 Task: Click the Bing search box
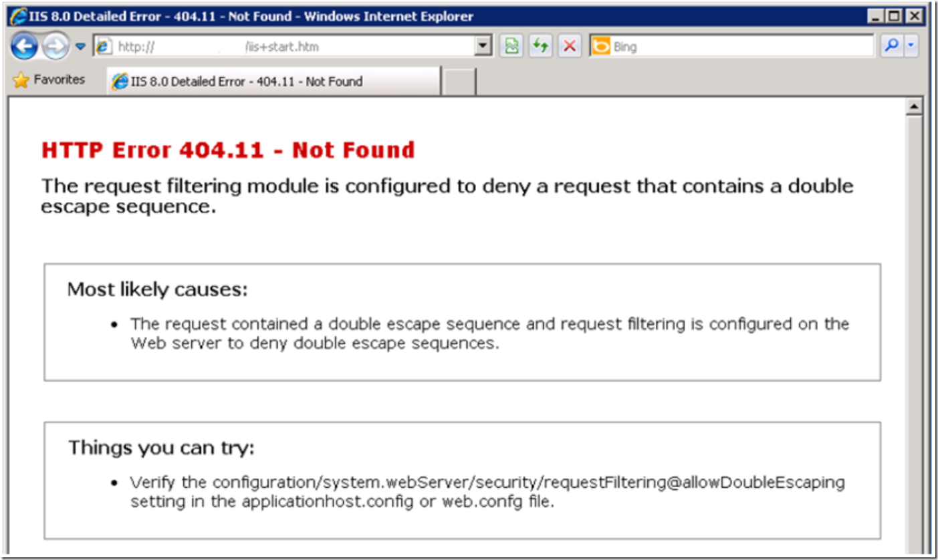click(731, 46)
